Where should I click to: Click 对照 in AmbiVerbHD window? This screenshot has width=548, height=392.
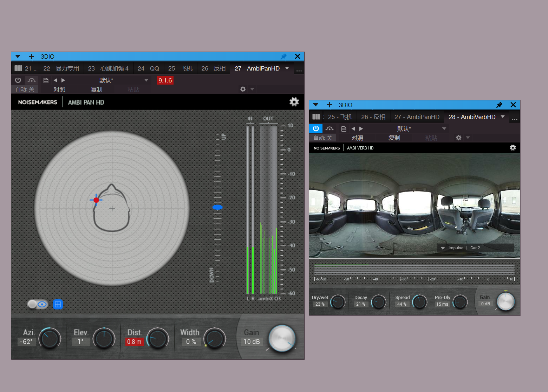pyautogui.click(x=357, y=138)
